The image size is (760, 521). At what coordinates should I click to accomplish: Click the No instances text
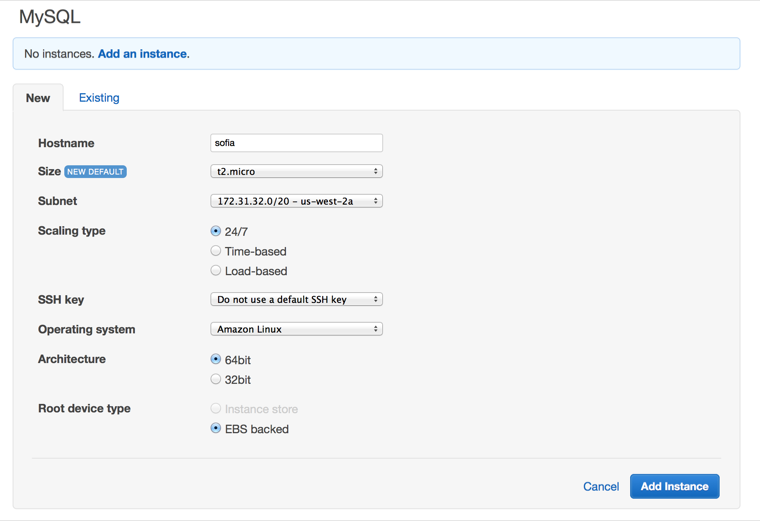click(x=59, y=54)
